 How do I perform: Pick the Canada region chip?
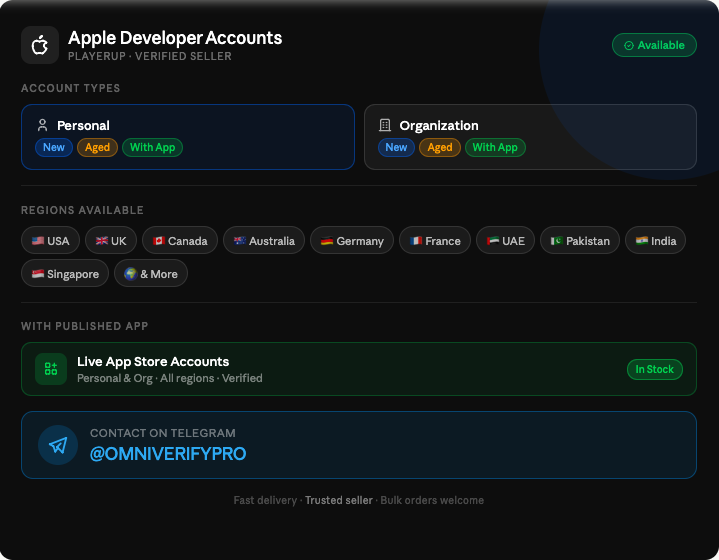180,240
